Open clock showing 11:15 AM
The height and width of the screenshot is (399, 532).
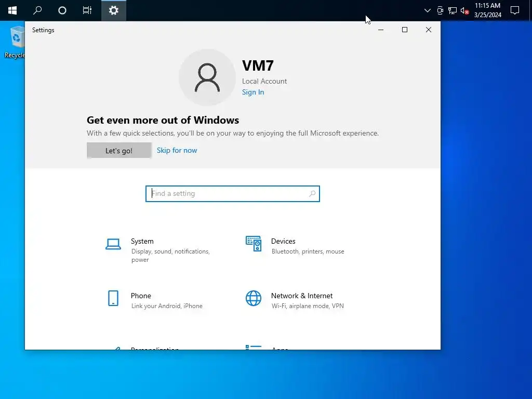point(487,10)
